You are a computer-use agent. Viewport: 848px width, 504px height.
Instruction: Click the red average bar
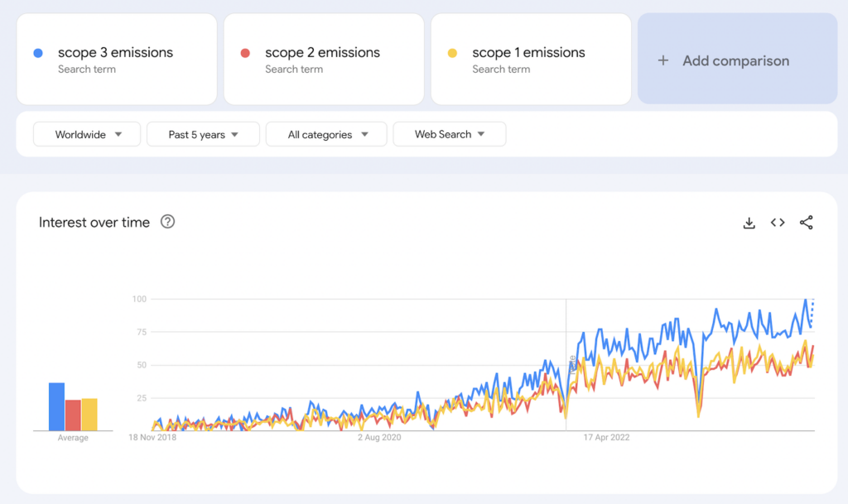(73, 415)
